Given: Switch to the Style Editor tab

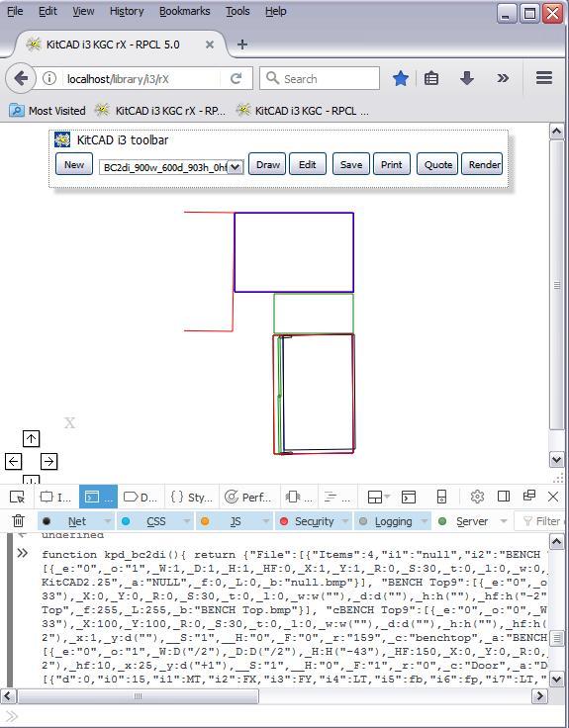Looking at the screenshot, I should (191, 497).
